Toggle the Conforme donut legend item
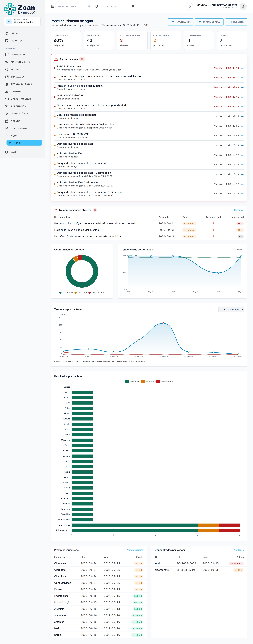 click(x=66, y=292)
